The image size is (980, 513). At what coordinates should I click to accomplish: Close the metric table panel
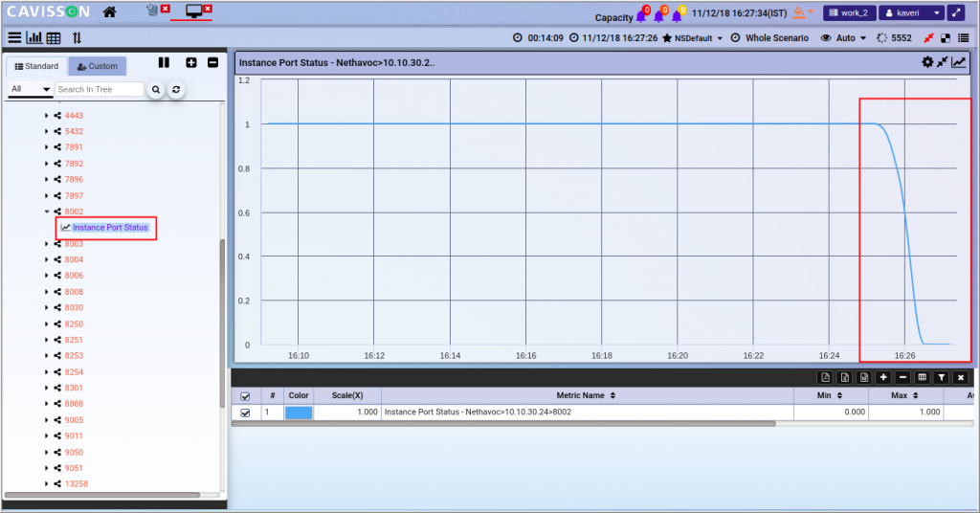pyautogui.click(x=961, y=377)
